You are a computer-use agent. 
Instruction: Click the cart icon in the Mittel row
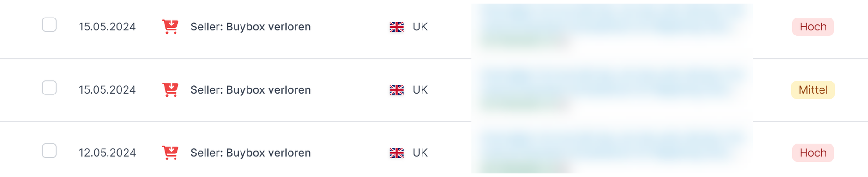click(170, 89)
